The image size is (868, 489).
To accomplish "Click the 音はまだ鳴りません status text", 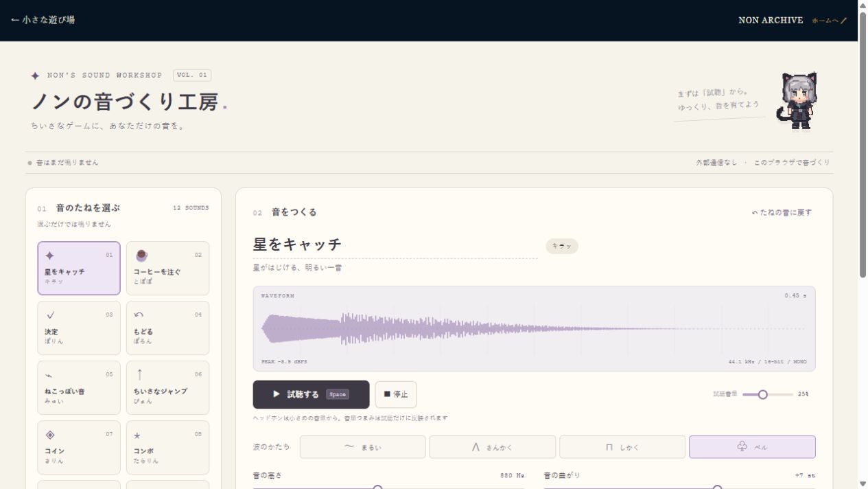I will pyautogui.click(x=67, y=163).
